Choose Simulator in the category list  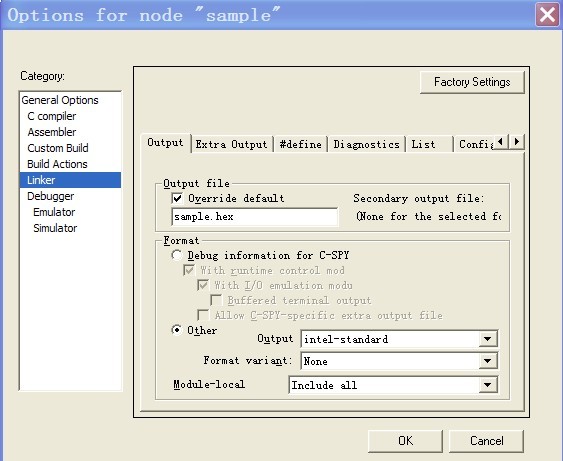tap(55, 228)
